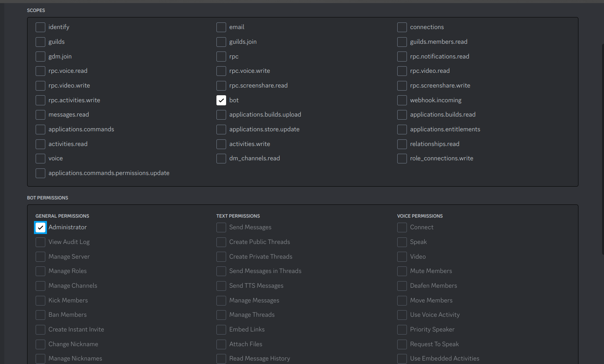The image size is (604, 364).
Task: Check the guilds.join scope
Action: [221, 42]
